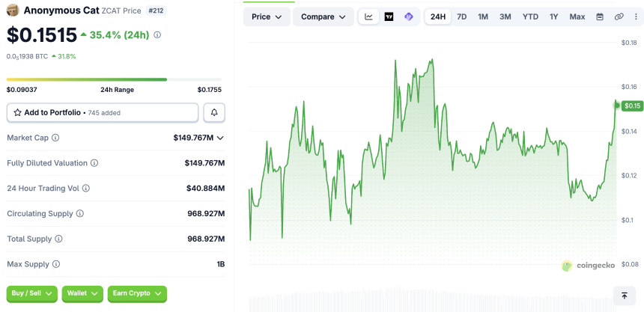
Task: Open the calendar date range picker
Action: (600, 16)
